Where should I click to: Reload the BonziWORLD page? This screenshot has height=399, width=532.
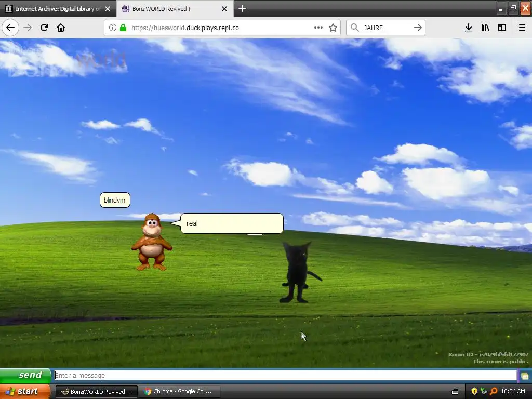point(44,28)
